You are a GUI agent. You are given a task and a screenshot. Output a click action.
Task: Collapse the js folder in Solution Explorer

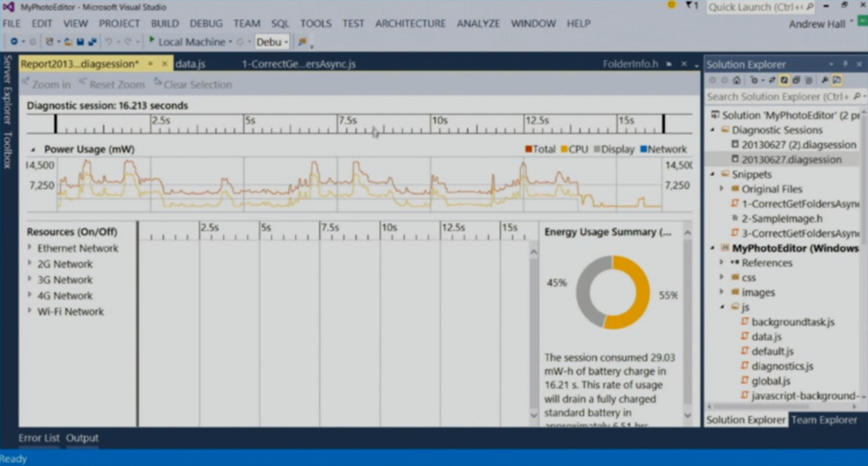tap(722, 307)
